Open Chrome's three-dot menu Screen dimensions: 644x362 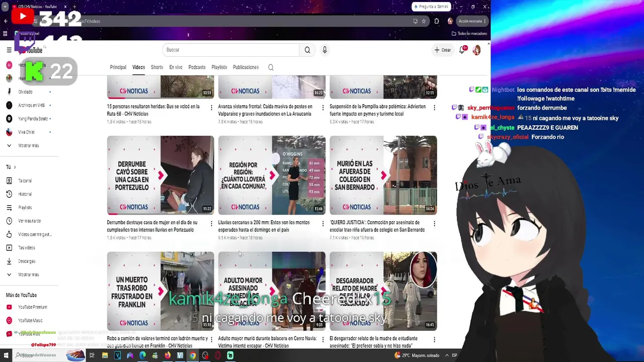point(485,21)
